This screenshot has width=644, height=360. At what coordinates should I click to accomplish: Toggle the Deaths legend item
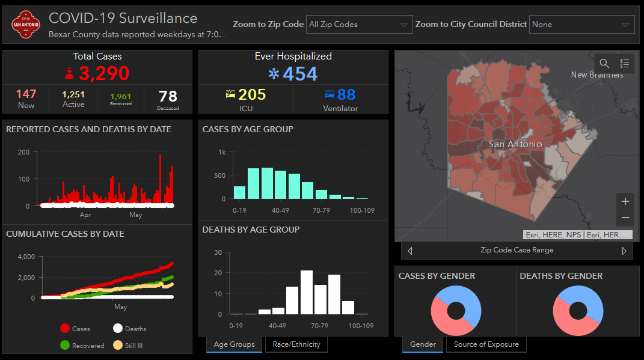point(130,328)
